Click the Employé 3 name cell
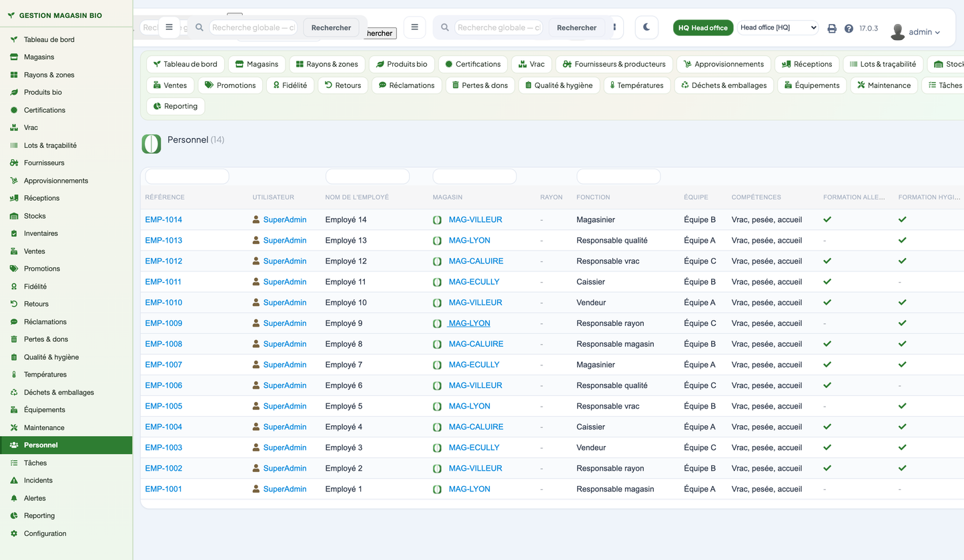The height and width of the screenshot is (560, 964). (x=344, y=447)
